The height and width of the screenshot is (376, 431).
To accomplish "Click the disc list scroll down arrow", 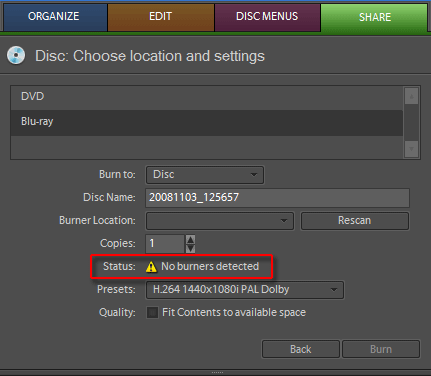I will tap(411, 149).
